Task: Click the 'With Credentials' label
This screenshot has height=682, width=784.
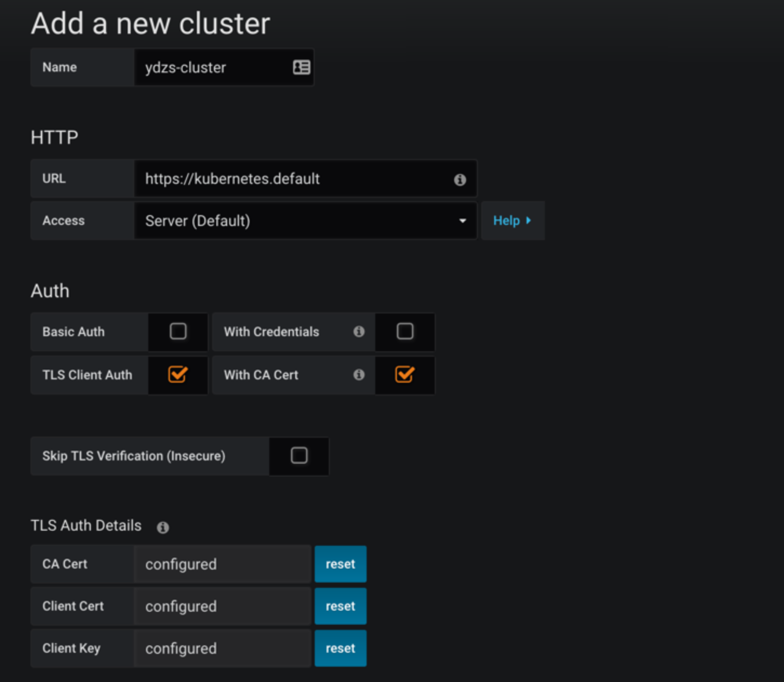Action: click(x=271, y=332)
